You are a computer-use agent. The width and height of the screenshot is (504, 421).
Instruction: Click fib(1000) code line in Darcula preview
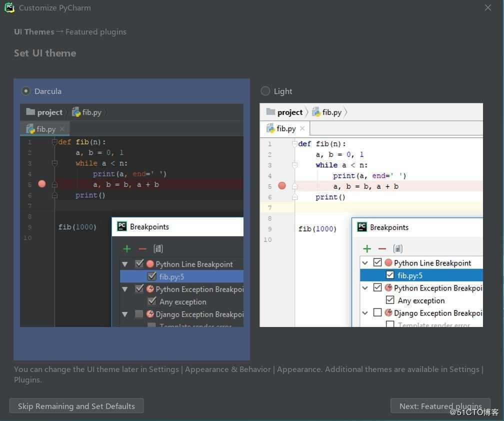click(77, 227)
